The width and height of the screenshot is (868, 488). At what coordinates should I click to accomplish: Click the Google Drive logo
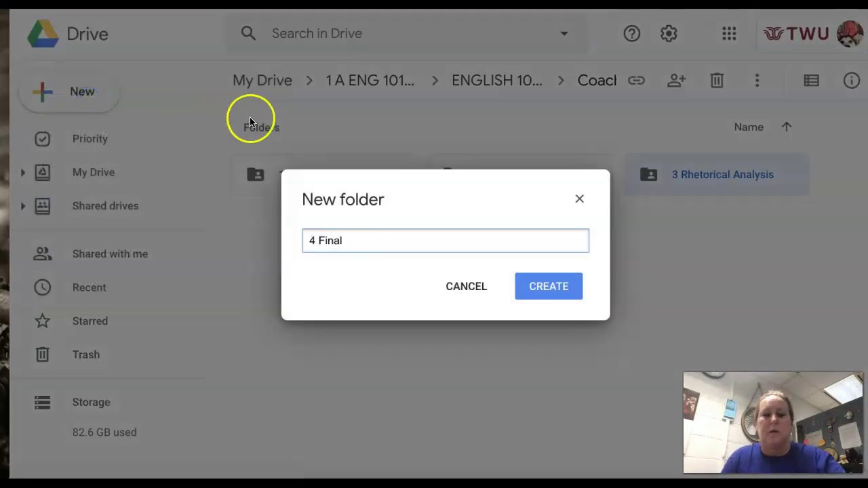pyautogui.click(x=43, y=34)
